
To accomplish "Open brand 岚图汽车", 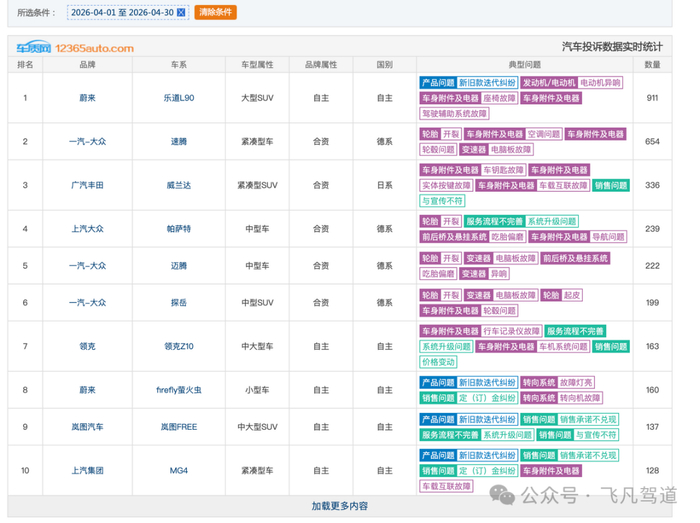I will coord(88,427).
